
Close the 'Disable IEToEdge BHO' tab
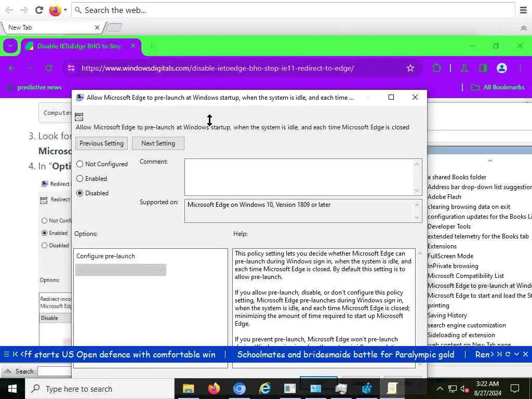[x=133, y=46]
